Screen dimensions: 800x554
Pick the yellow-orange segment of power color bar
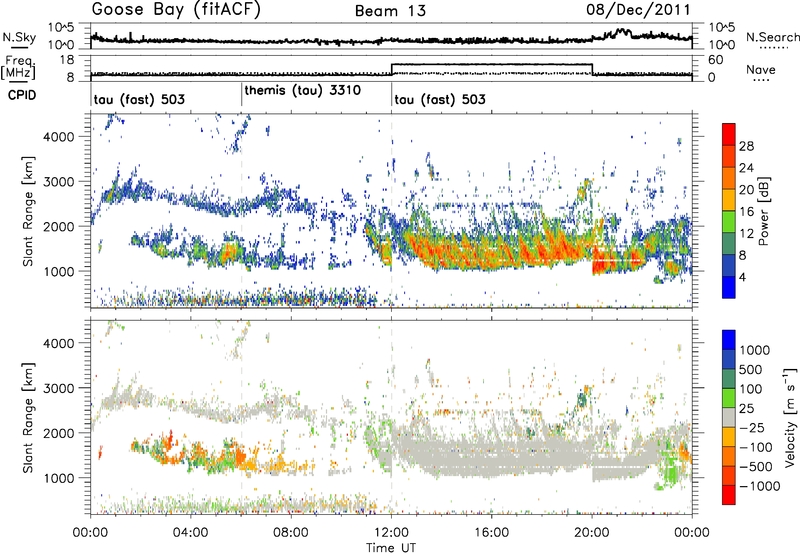tap(729, 199)
